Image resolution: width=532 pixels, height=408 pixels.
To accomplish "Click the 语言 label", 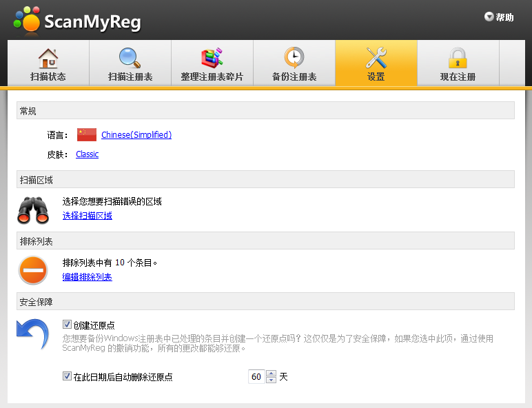I will coord(57,135).
